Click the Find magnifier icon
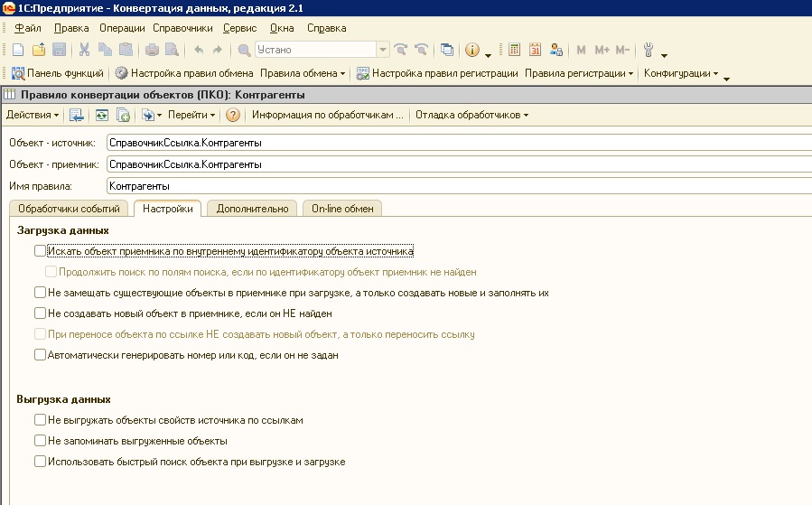 click(244, 50)
